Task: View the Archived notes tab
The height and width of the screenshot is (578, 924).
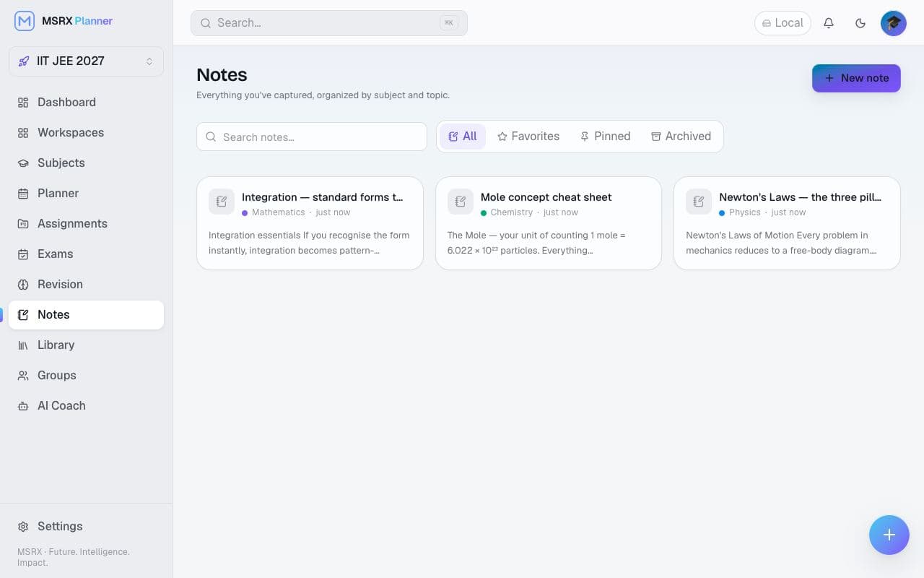Action: click(x=681, y=137)
